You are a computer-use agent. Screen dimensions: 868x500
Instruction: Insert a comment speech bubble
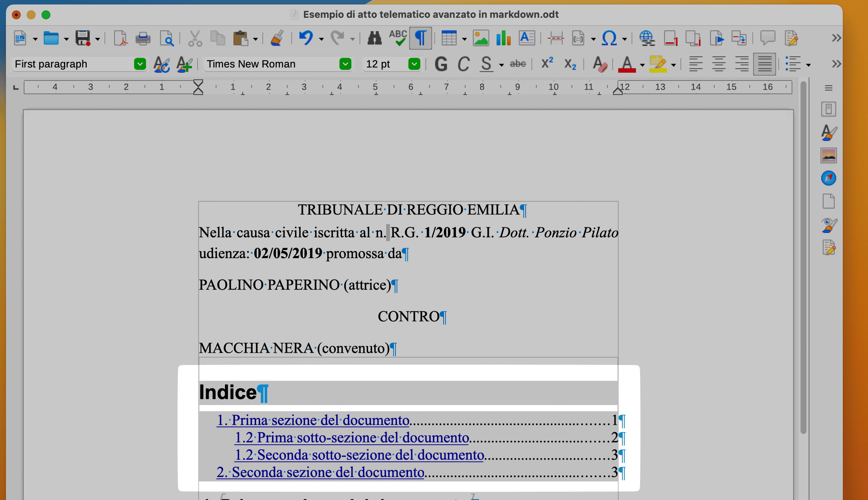[768, 38]
